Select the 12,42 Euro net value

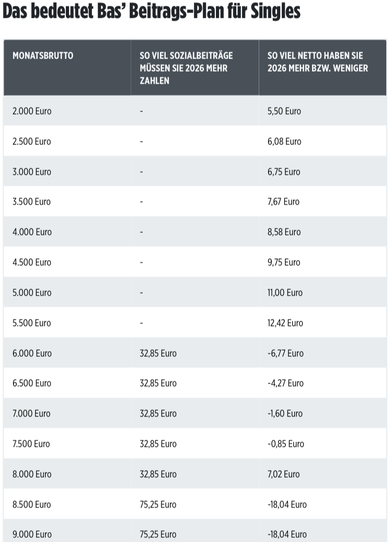pos(285,323)
